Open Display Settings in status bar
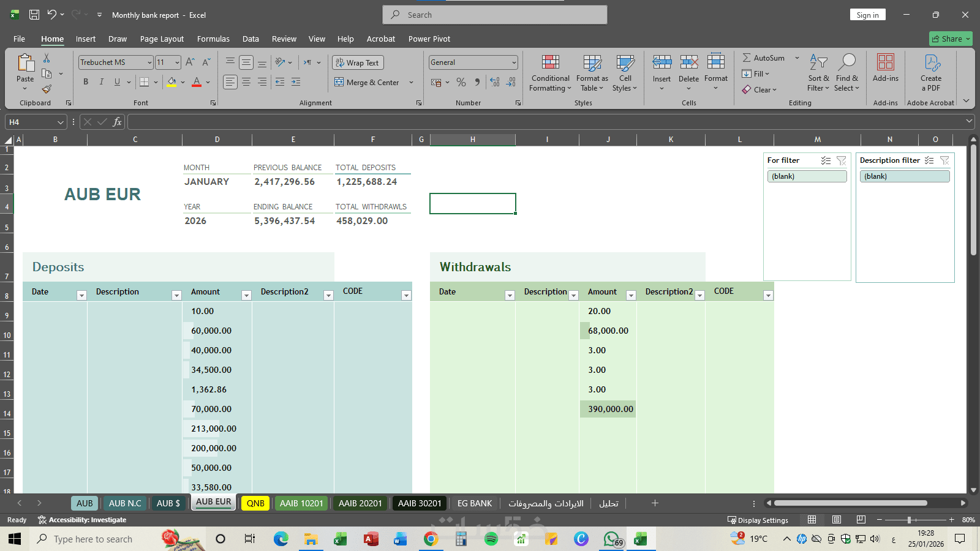This screenshot has width=980, height=551. pyautogui.click(x=758, y=520)
